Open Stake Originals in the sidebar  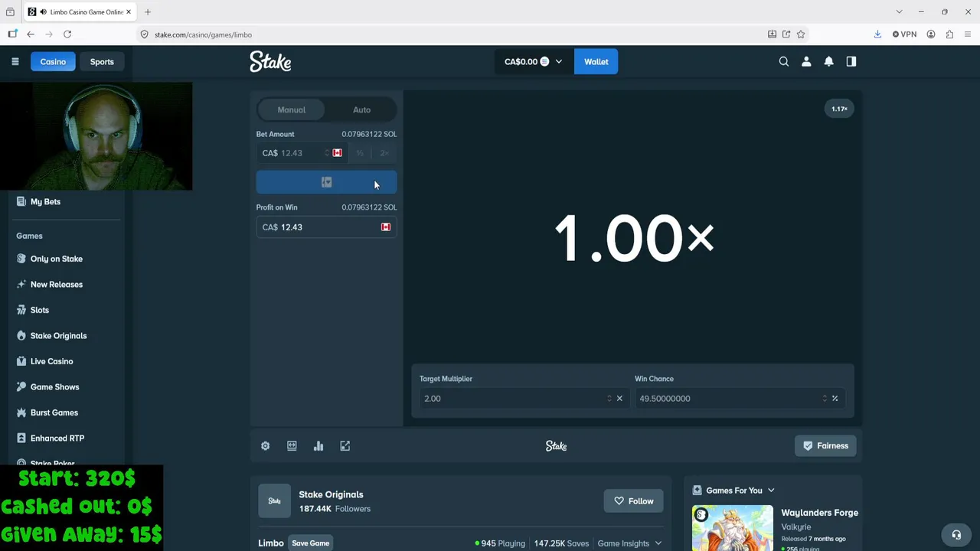pos(58,336)
